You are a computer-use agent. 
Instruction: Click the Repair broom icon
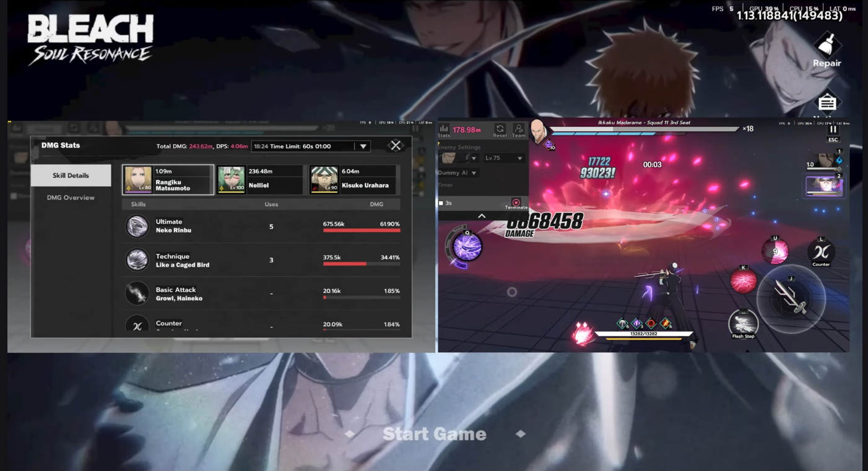coord(827,45)
